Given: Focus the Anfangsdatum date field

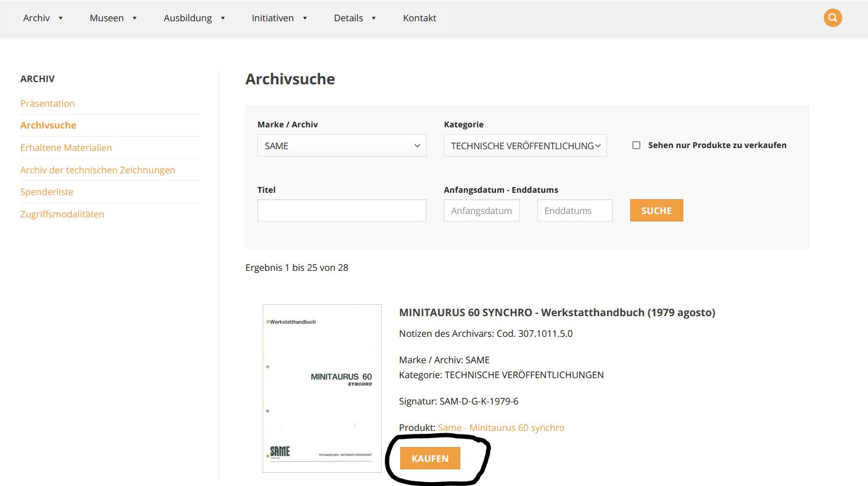Looking at the screenshot, I should (482, 211).
